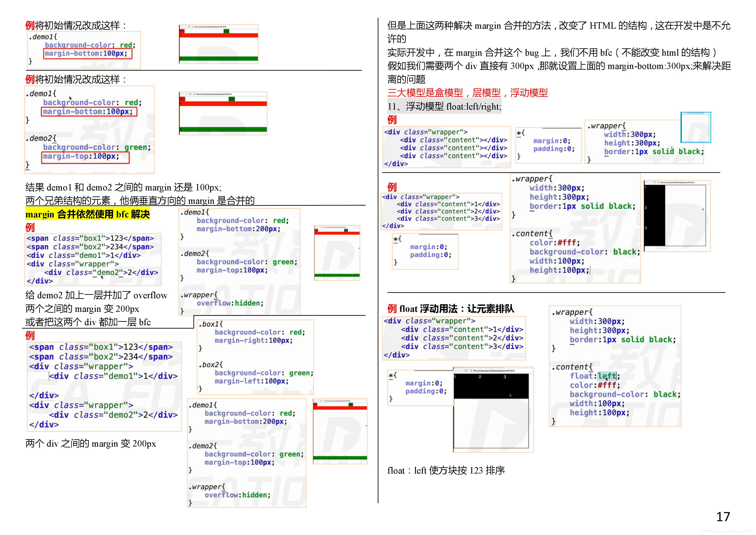Click site info icon in float-left browser screenshot
This screenshot has width=756, height=535.
[x=471, y=371]
